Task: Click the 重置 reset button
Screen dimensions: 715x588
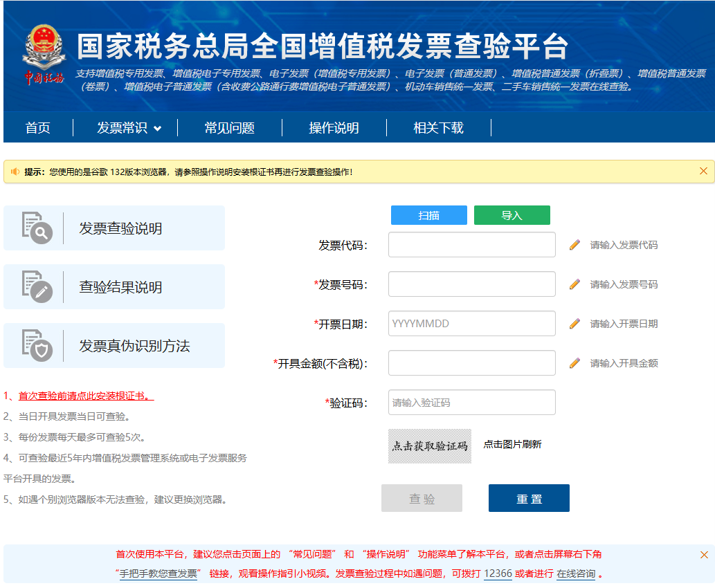Action: click(529, 498)
